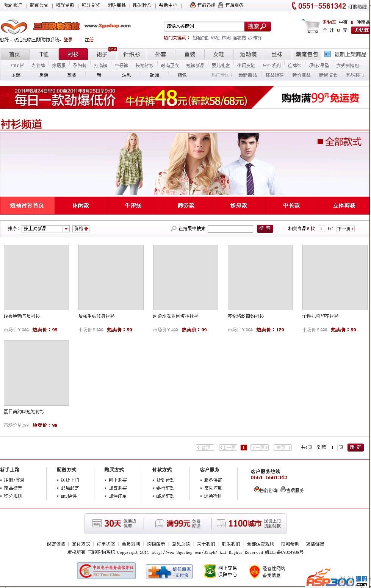Click the 信任商家 支付宝 badge
This screenshot has height=588, width=371.
click(169, 571)
